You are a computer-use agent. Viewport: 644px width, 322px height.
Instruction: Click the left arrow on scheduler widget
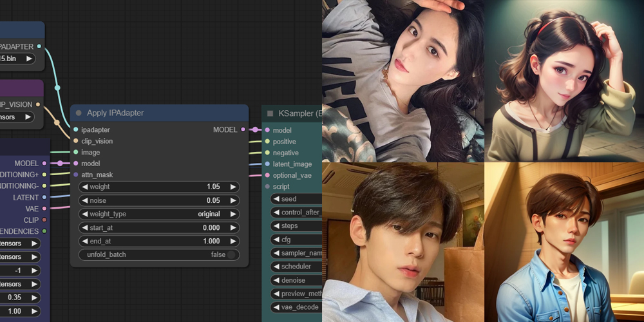tap(276, 267)
